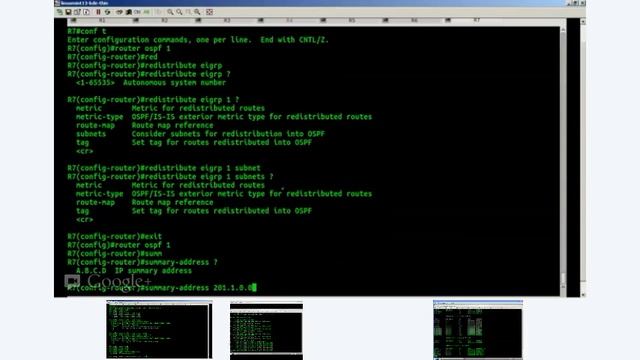Viewport: 640px width, 360px height.
Task: Click 'subnets Consider subnets for redistribution into OSPF'
Action: [200, 134]
